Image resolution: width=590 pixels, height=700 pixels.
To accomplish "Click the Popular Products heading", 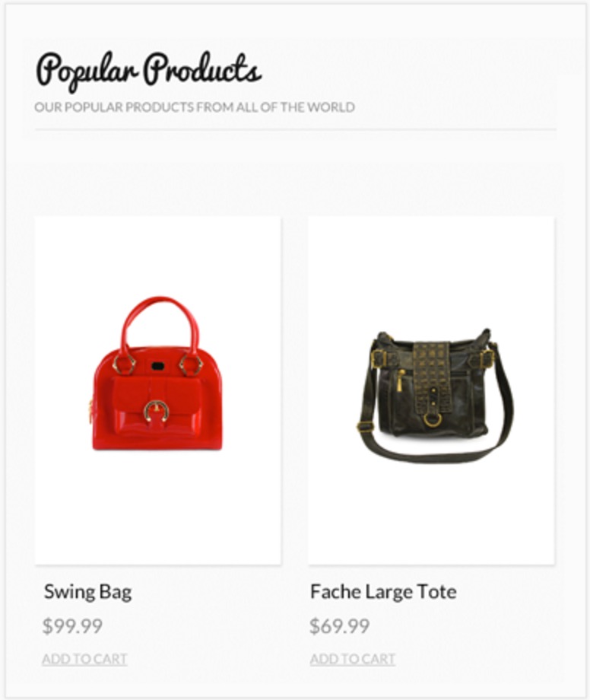I will [148, 71].
